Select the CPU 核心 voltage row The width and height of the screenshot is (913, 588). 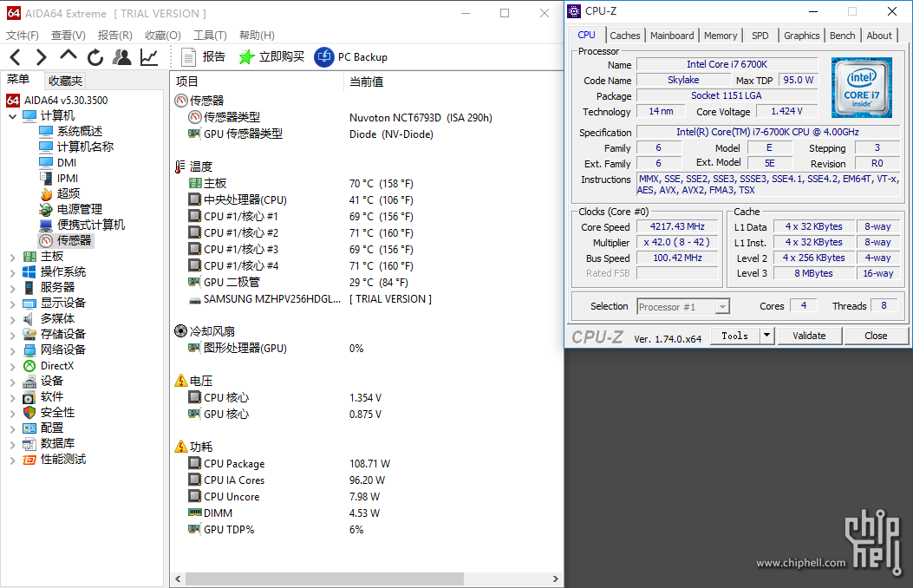[284, 397]
